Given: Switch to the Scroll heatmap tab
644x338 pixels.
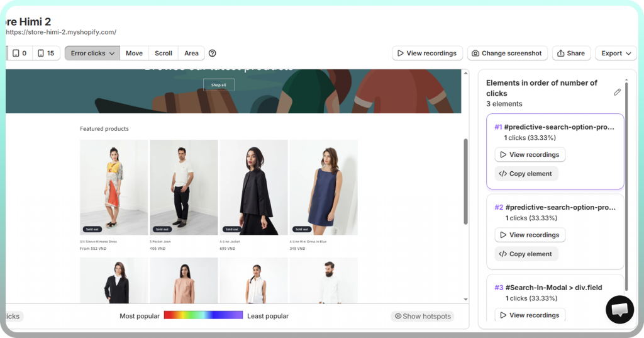Looking at the screenshot, I should tap(164, 54).
